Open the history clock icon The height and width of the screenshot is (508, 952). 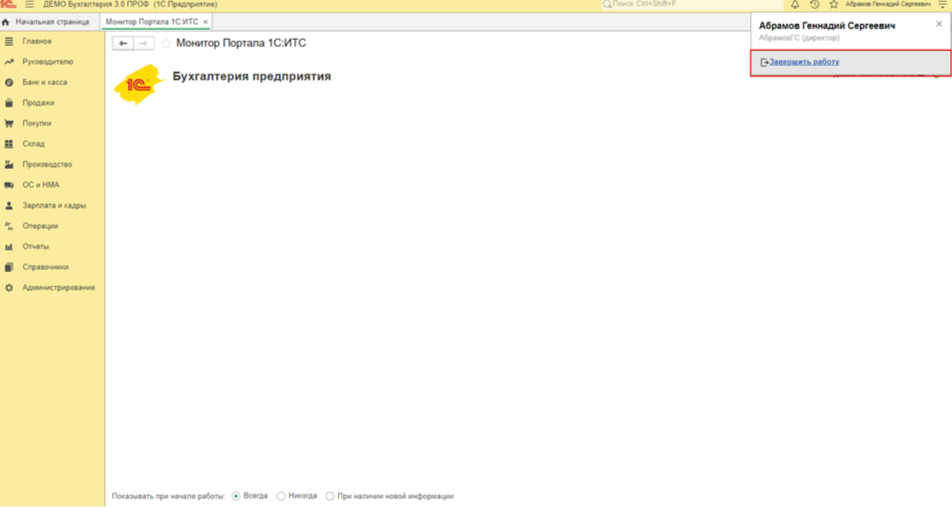pyautogui.click(x=815, y=4)
